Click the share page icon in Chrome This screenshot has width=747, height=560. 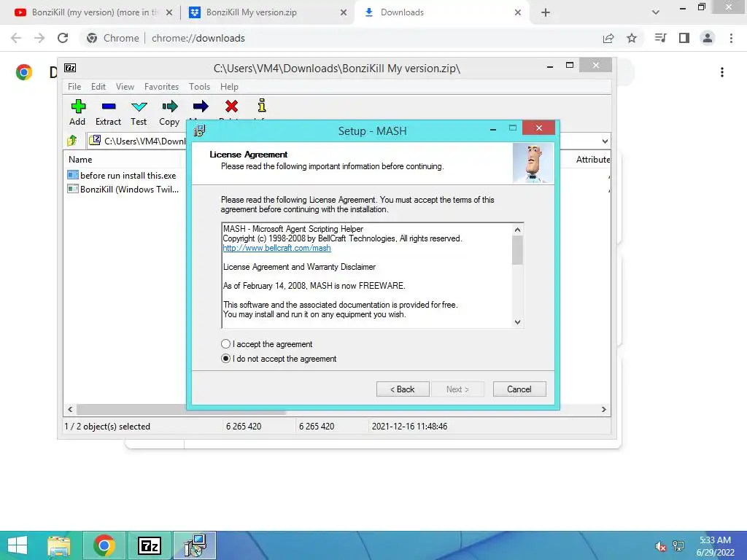608,39
